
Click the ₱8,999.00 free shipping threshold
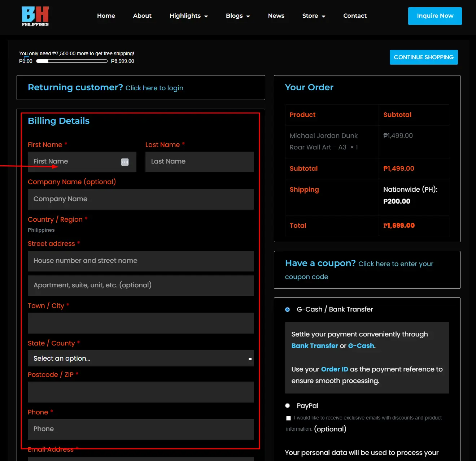click(x=123, y=61)
